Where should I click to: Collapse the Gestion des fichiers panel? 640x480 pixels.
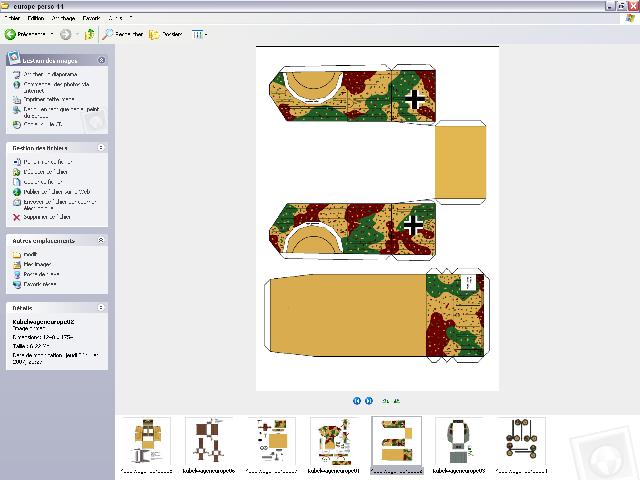click(x=101, y=147)
